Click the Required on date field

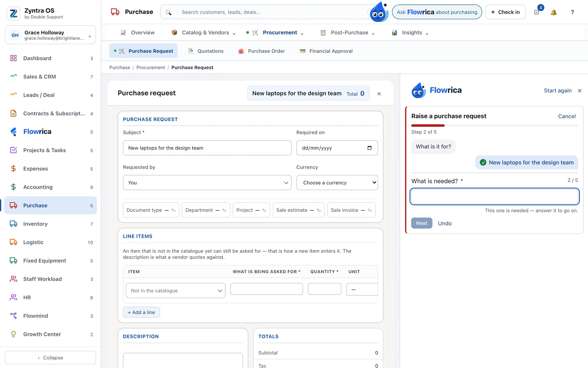337,148
